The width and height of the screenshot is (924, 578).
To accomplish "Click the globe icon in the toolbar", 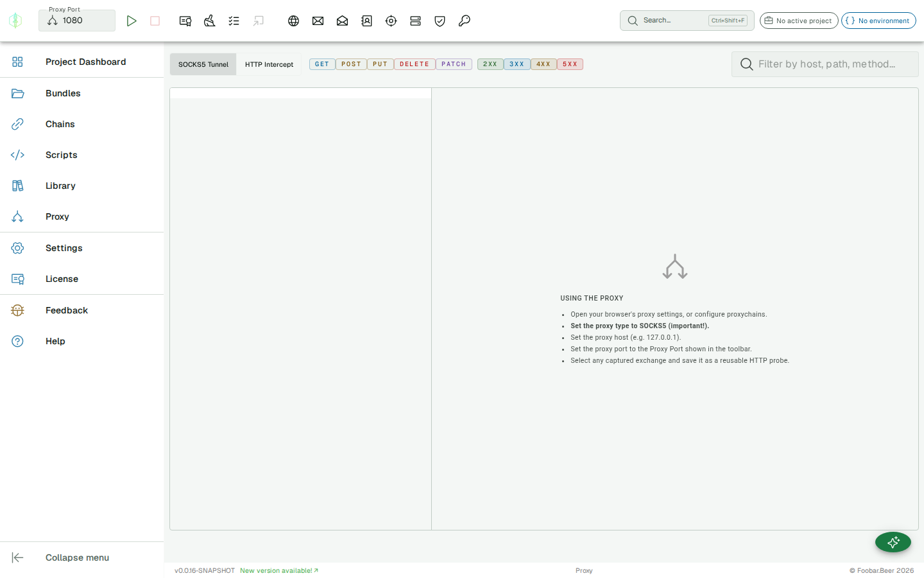I will point(293,21).
